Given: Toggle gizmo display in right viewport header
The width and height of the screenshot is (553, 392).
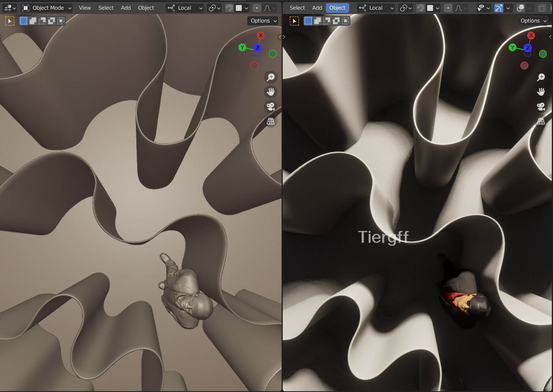Looking at the screenshot, I should (499, 8).
